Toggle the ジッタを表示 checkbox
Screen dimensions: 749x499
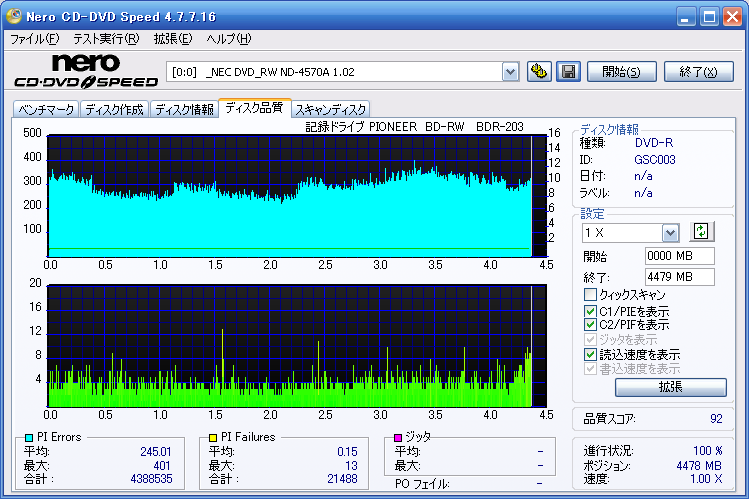[x=590, y=340]
